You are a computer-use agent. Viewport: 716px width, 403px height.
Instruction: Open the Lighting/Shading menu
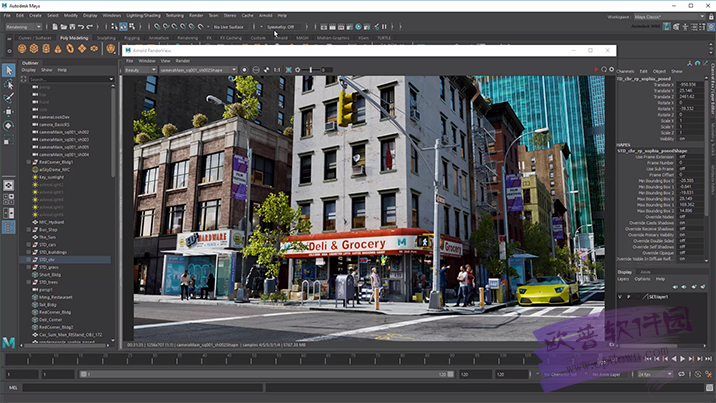(143, 16)
